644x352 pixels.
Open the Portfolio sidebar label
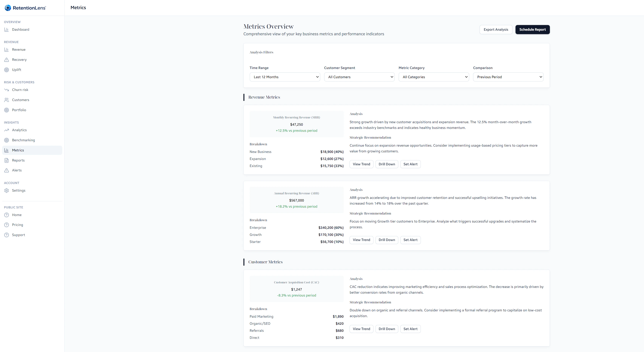(19, 110)
